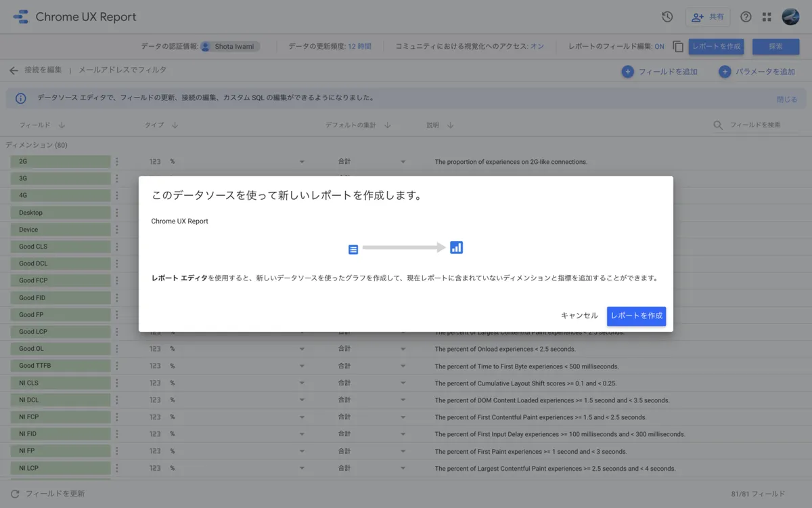Click the copy data source icon
Screen dimensions: 812x508
(x=678, y=47)
